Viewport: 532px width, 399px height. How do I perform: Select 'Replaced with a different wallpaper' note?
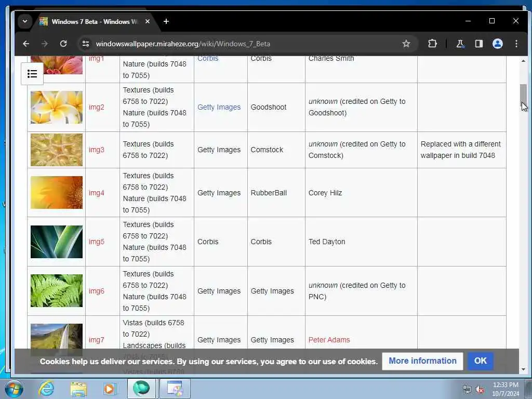460,150
